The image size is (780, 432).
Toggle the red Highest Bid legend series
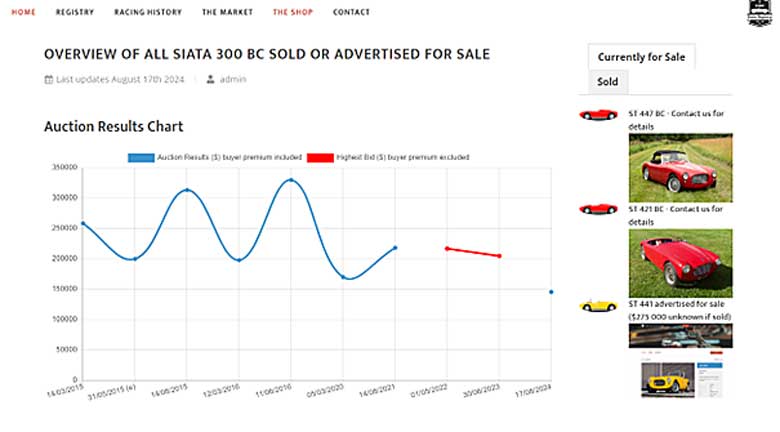[x=320, y=157]
